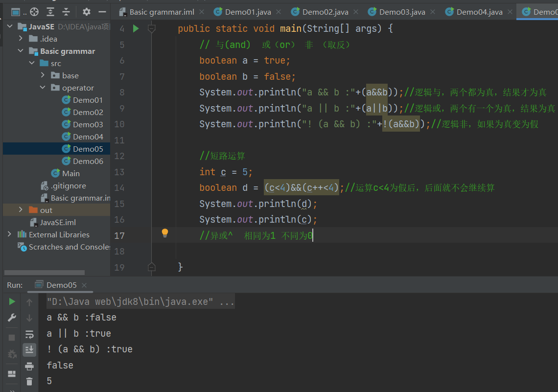Select Demo06 in the project tree
Screen dimensions: 558x392
pos(88,161)
